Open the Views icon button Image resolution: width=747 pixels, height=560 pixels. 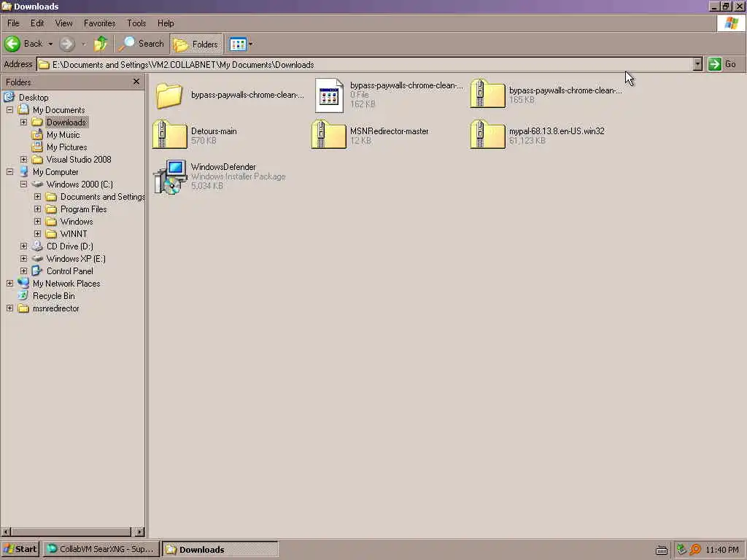(x=238, y=44)
